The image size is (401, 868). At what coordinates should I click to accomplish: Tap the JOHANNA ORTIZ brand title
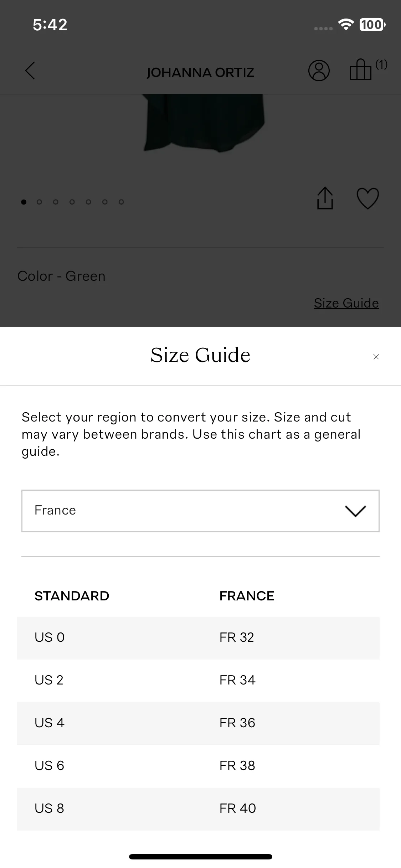(x=200, y=73)
